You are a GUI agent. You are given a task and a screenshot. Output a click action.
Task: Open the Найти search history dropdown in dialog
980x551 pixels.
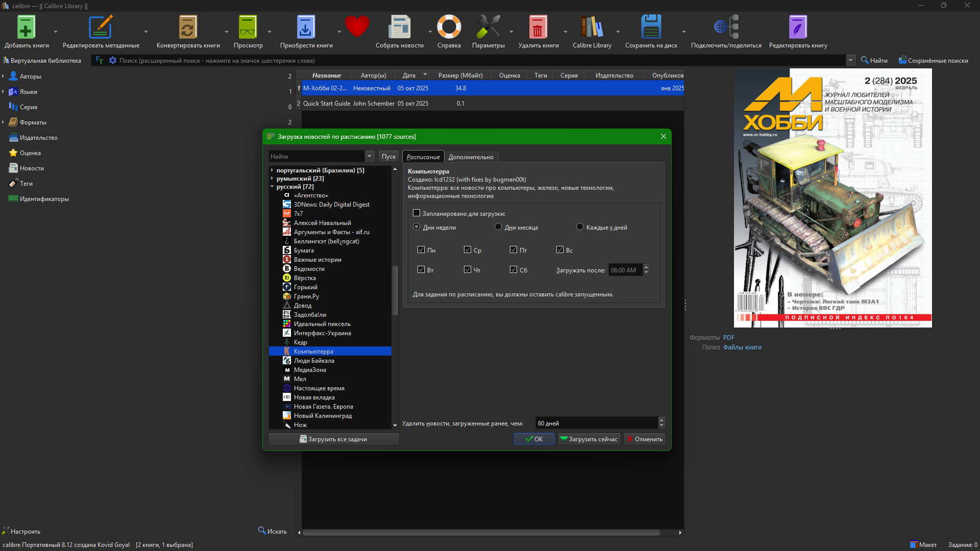[x=370, y=157]
